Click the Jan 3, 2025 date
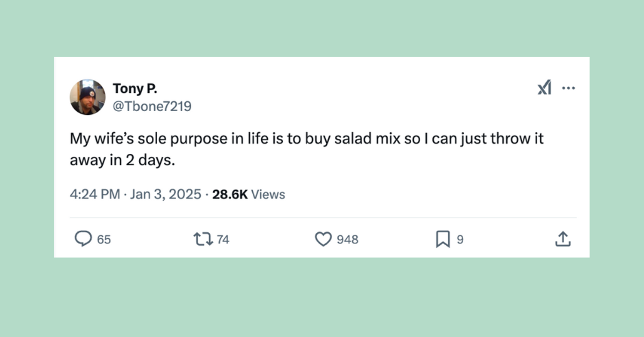644x337 pixels. (x=165, y=194)
